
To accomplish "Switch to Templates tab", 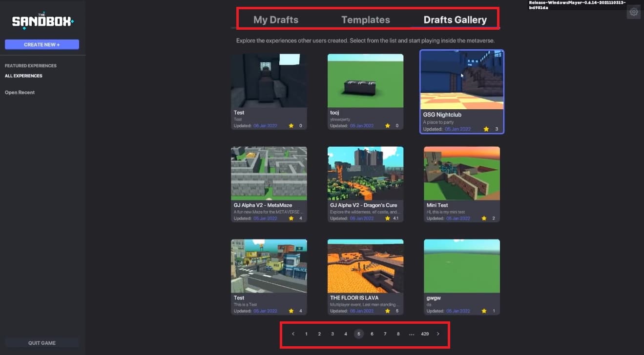I will tap(366, 20).
